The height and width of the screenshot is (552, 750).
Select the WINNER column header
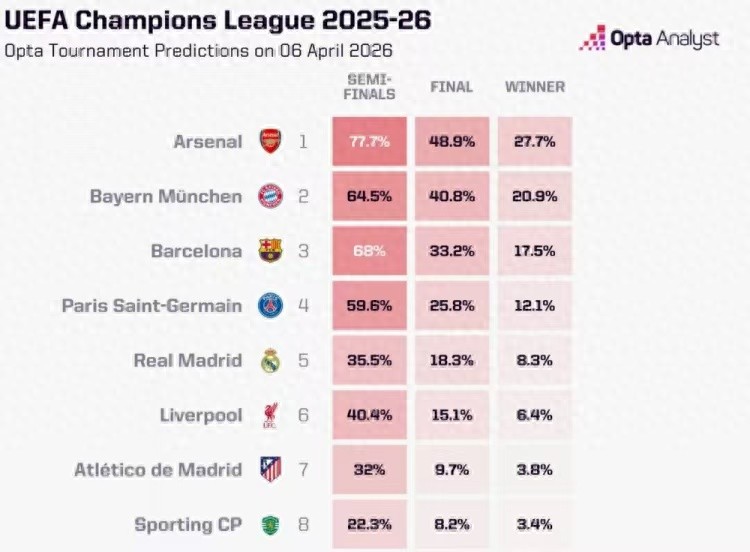point(534,87)
